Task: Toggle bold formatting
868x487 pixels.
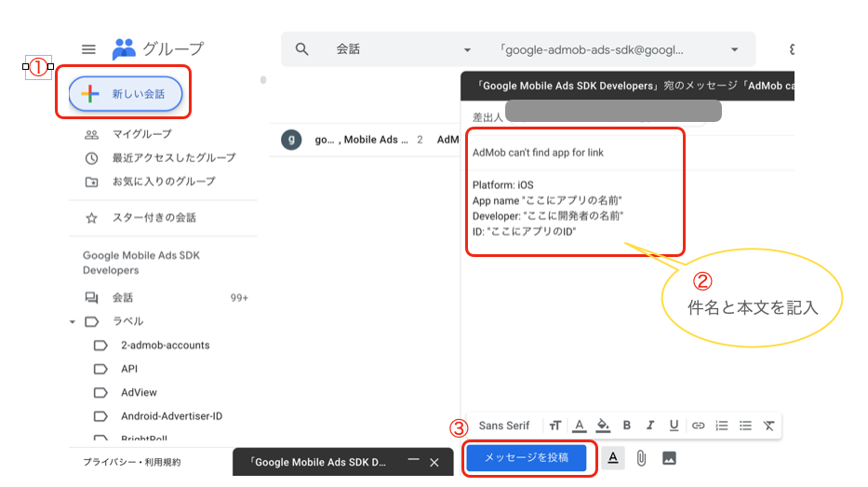Action: coord(627,426)
